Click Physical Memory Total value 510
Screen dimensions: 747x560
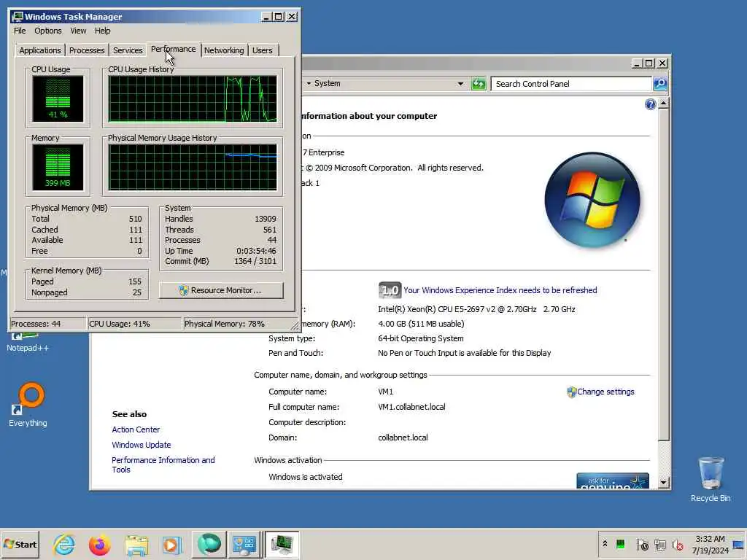pyautogui.click(x=135, y=219)
